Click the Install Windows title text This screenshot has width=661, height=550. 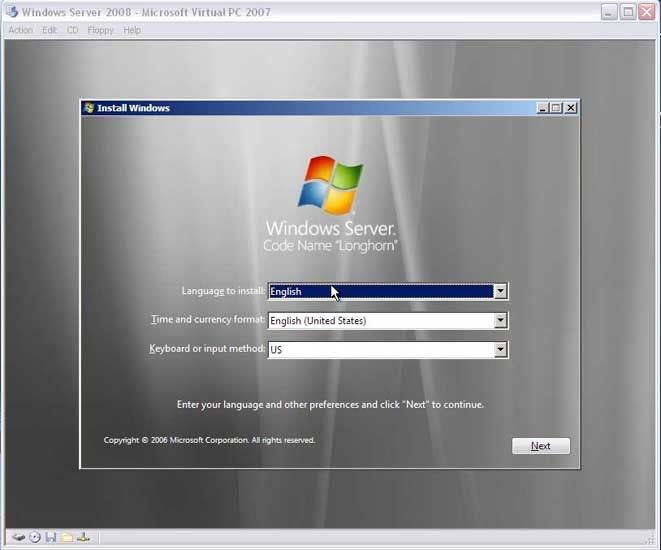coord(133,108)
